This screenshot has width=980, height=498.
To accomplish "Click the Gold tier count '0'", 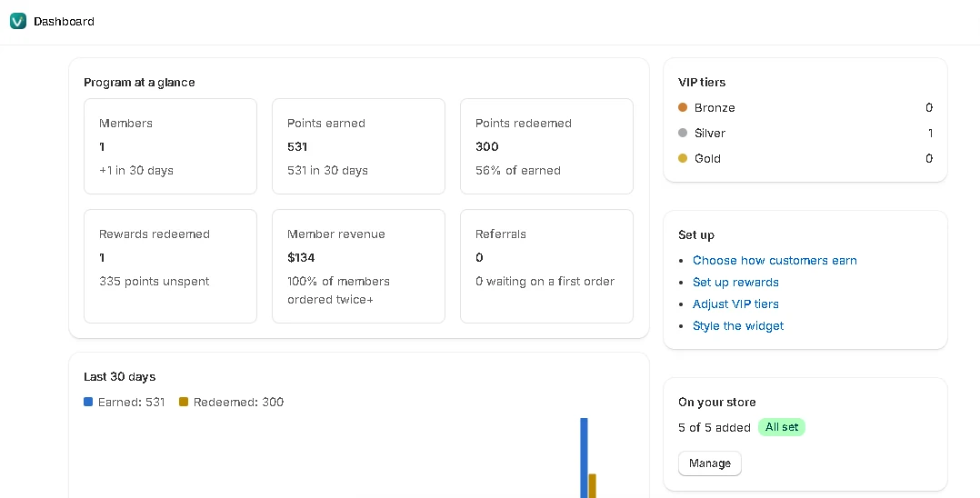I will point(929,159).
